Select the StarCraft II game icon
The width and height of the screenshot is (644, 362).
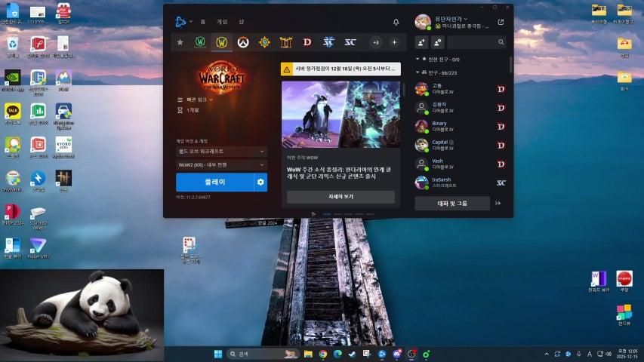point(328,42)
